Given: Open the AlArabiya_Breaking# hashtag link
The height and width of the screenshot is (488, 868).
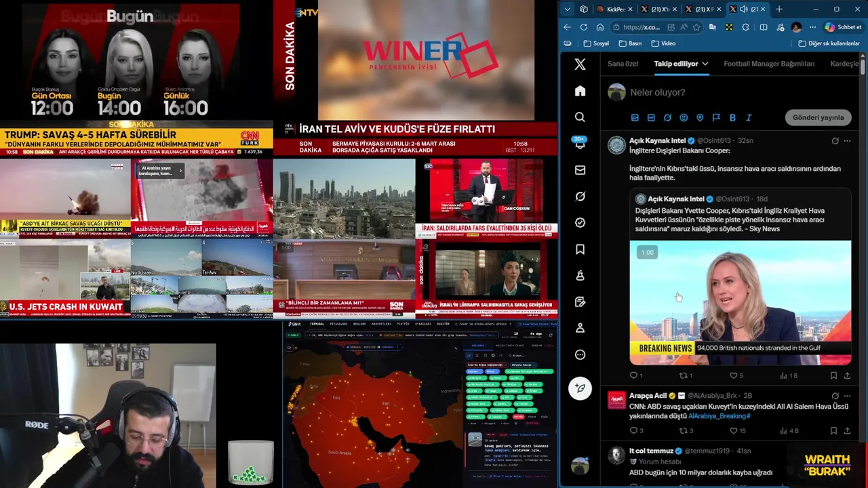Looking at the screenshot, I should tap(719, 415).
